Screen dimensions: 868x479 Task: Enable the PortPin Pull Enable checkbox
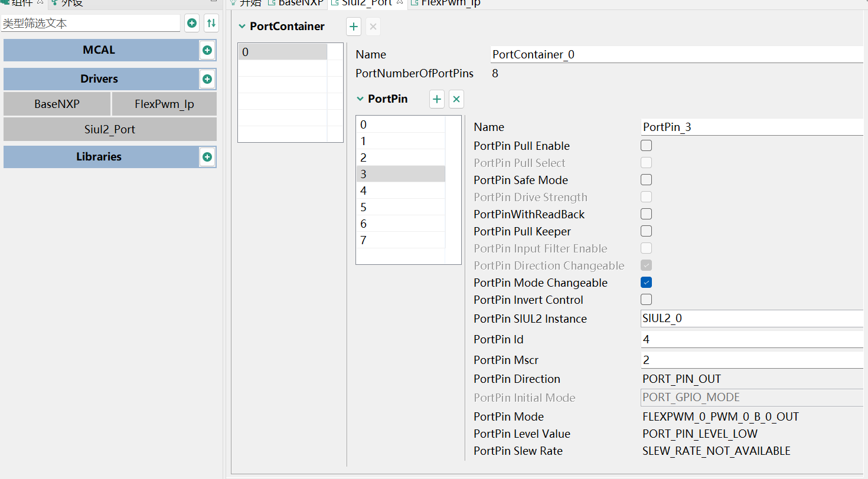point(646,145)
